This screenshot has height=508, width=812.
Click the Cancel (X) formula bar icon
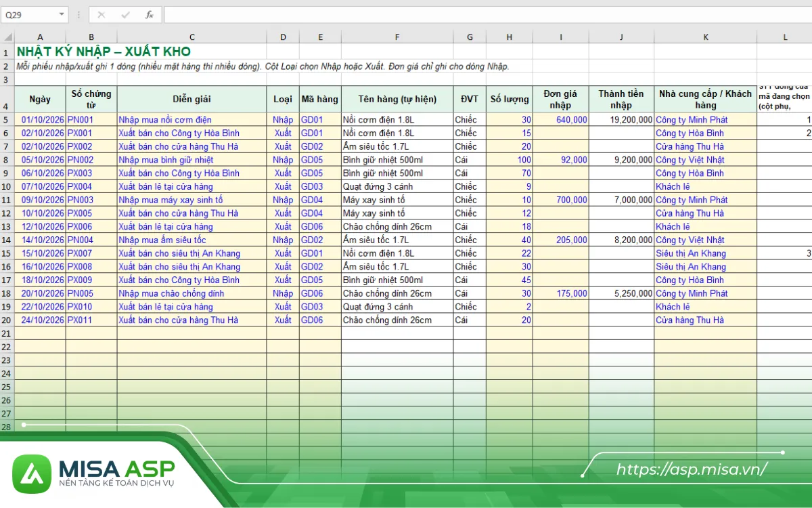[101, 14]
